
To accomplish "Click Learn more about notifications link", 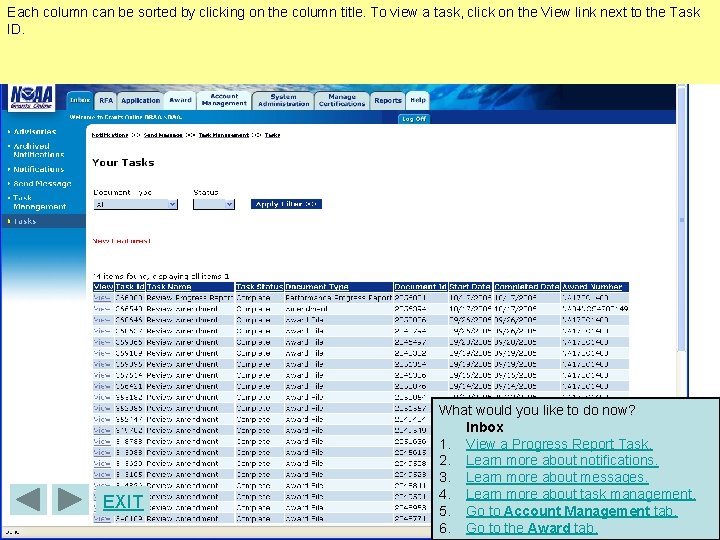I will [x=562, y=461].
